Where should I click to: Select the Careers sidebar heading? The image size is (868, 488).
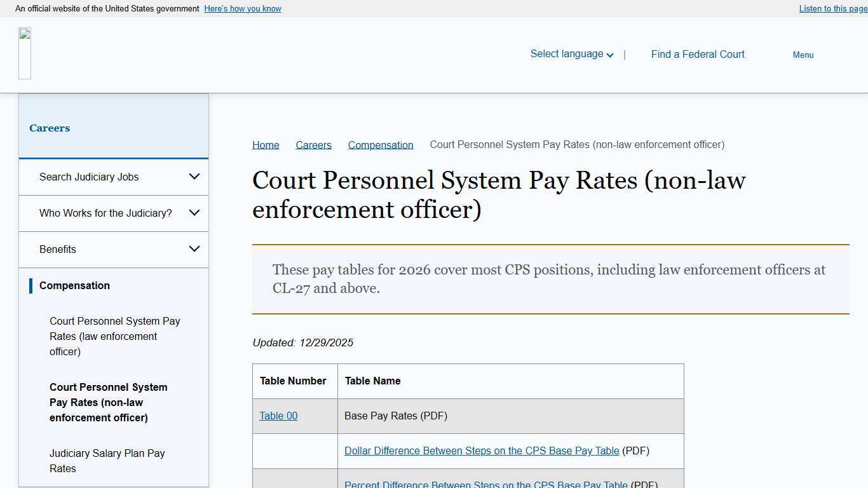tap(50, 128)
